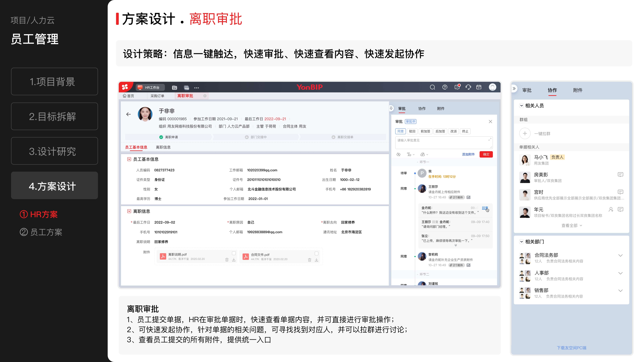Collapse the 员工基本信息 section
The width and height of the screenshot is (644, 362).
[x=129, y=159]
